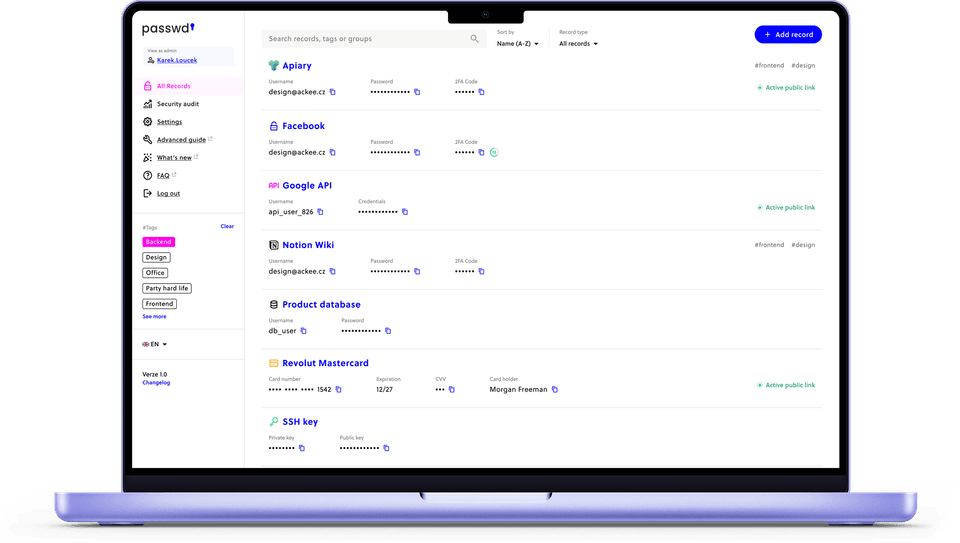Click the passwd logo
The image size is (960, 543).
click(168, 28)
